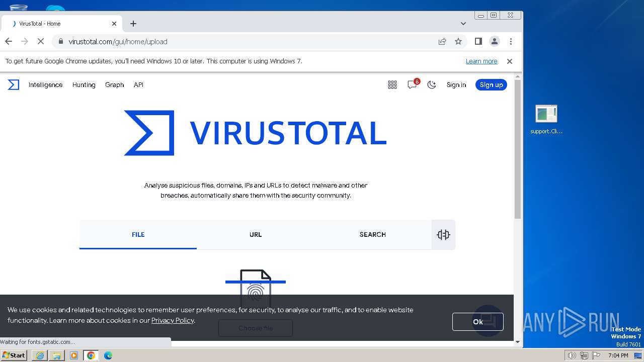
Task: Open the Windows Start menu
Action: 14,355
